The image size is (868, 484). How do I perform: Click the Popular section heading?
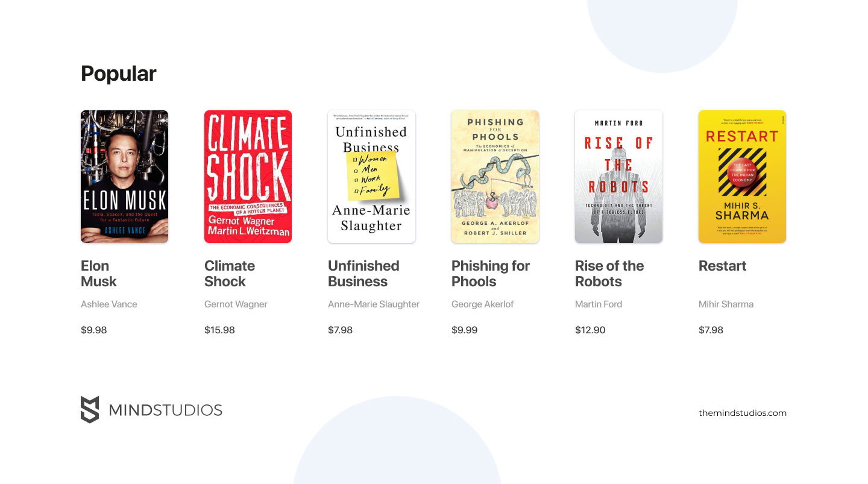click(119, 74)
